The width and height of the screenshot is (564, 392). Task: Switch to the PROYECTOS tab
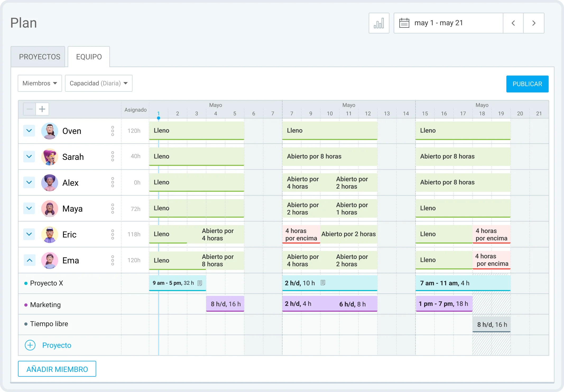38,57
